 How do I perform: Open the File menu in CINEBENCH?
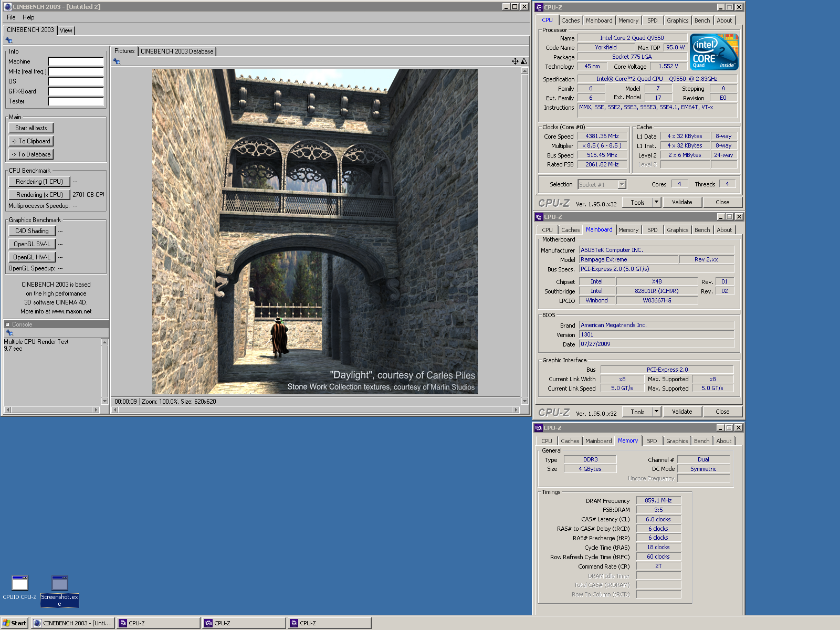point(11,17)
